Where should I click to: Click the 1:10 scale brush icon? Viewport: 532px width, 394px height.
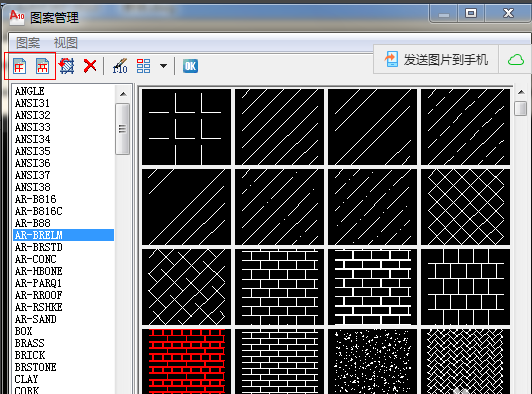[120, 66]
